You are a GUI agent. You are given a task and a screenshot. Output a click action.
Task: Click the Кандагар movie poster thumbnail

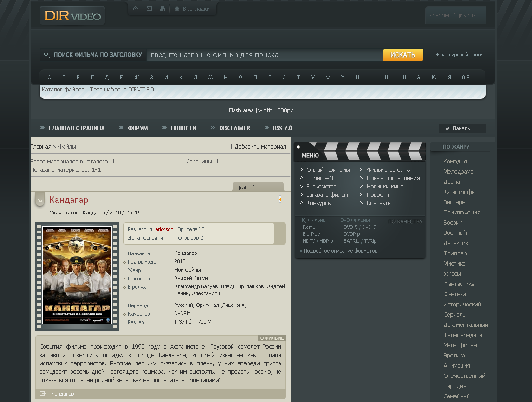[77, 275]
